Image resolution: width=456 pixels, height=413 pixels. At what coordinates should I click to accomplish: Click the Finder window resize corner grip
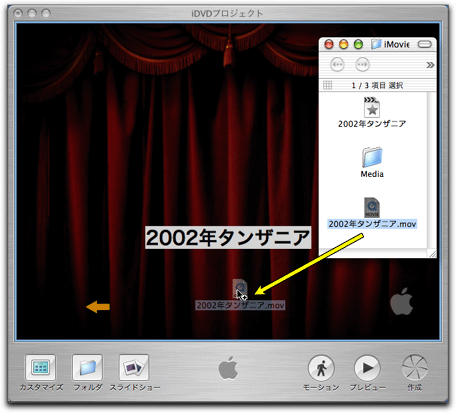432,254
